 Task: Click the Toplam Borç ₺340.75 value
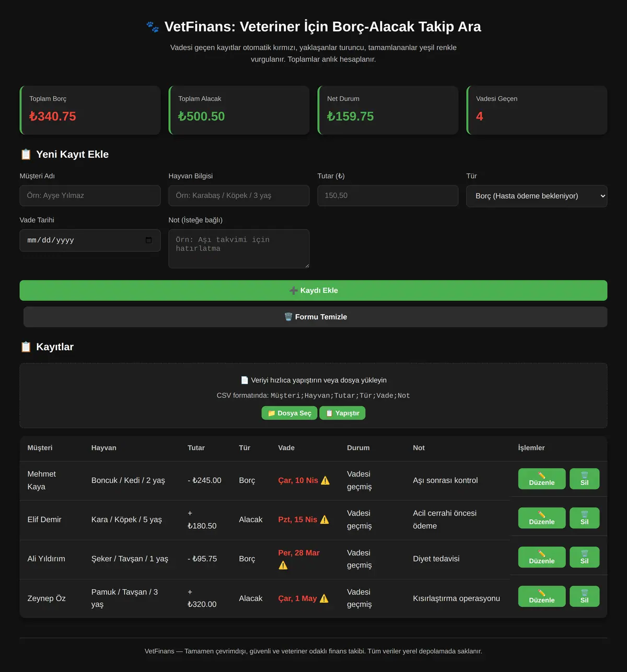53,116
